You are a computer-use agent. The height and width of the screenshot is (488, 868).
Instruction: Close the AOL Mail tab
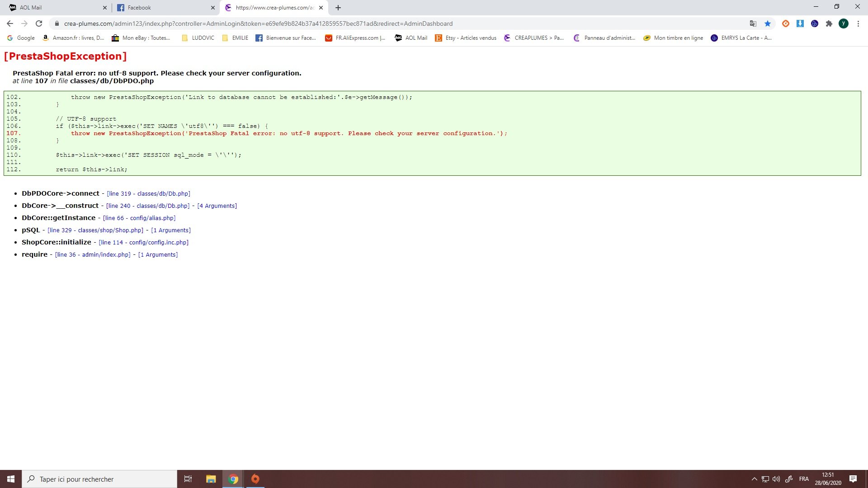point(105,8)
